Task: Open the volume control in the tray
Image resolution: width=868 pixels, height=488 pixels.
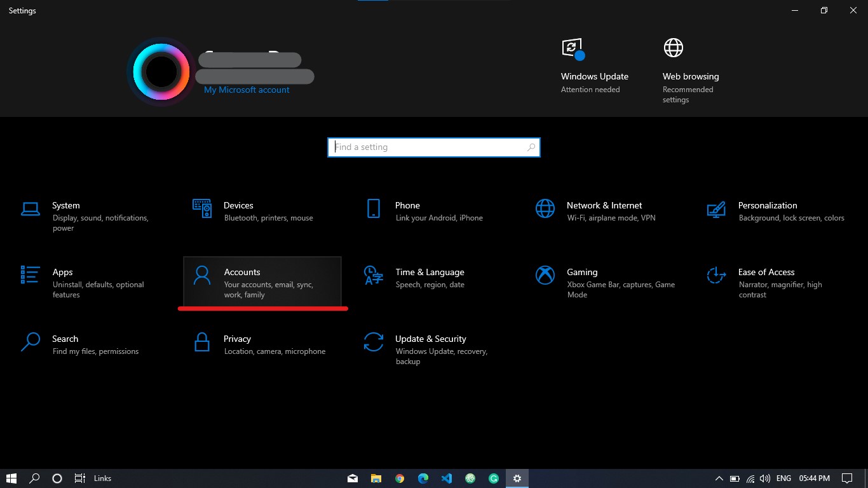Action: coord(765,478)
